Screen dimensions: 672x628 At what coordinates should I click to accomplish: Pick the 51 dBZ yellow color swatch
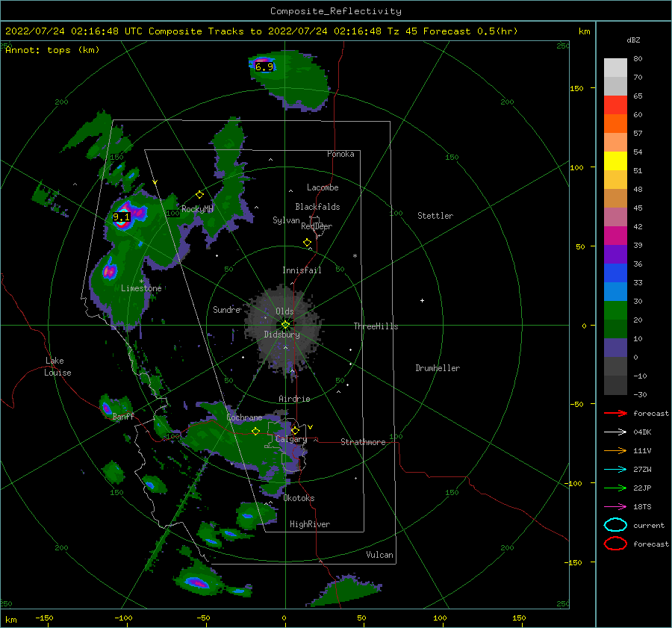(x=615, y=161)
